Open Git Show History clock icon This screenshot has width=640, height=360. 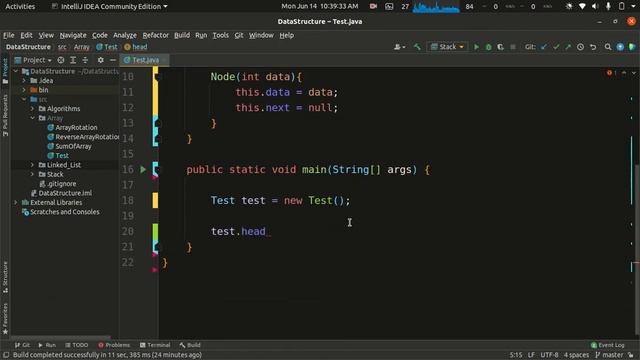tap(580, 47)
